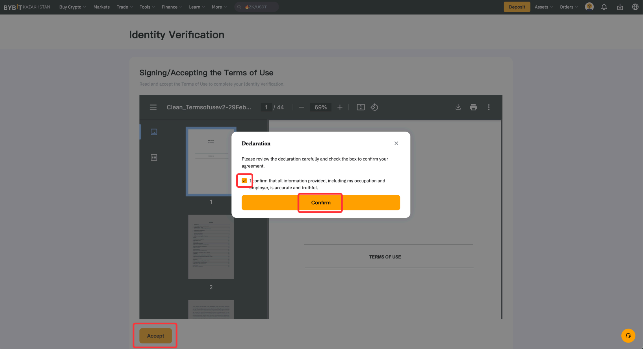Print the Terms of Use document
The width and height of the screenshot is (644, 349).
click(473, 107)
